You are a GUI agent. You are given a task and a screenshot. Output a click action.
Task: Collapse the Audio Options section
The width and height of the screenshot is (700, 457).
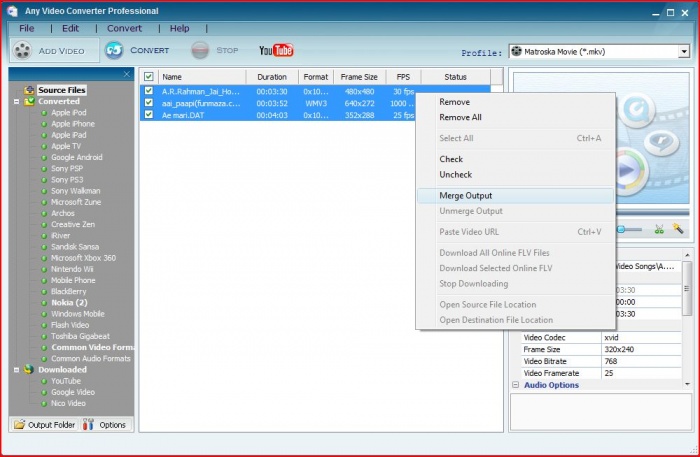click(x=516, y=385)
